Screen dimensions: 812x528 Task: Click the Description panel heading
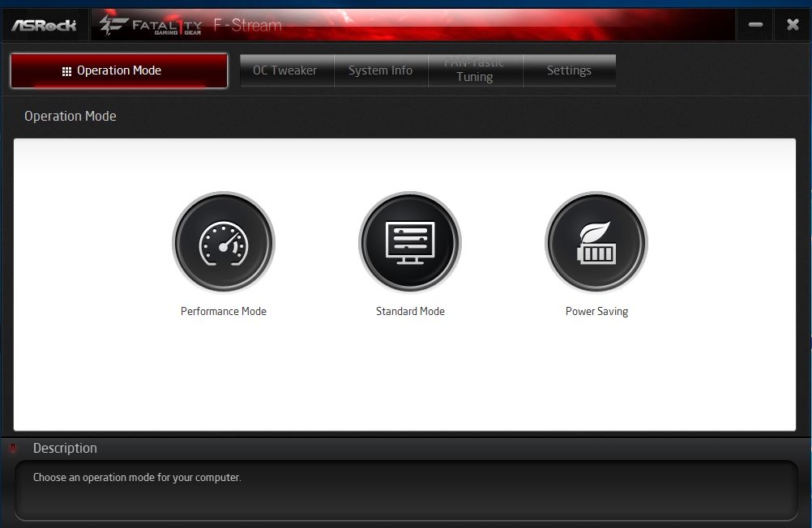(65, 448)
